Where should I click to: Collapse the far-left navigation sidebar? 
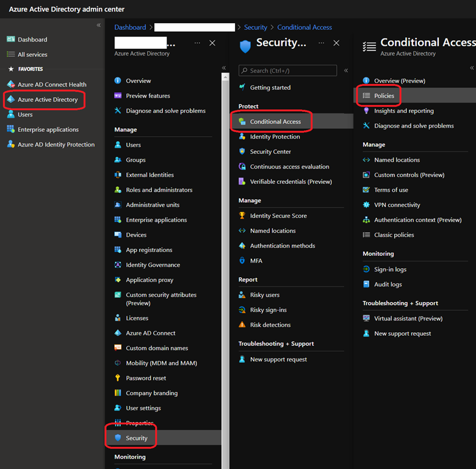[x=99, y=25]
